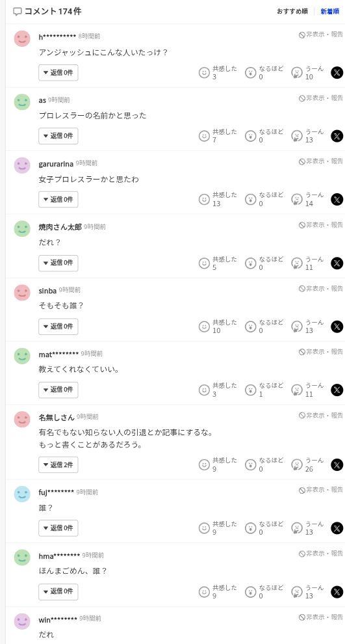Switch sorting to 新着順
The width and height of the screenshot is (345, 644).
pos(330,12)
